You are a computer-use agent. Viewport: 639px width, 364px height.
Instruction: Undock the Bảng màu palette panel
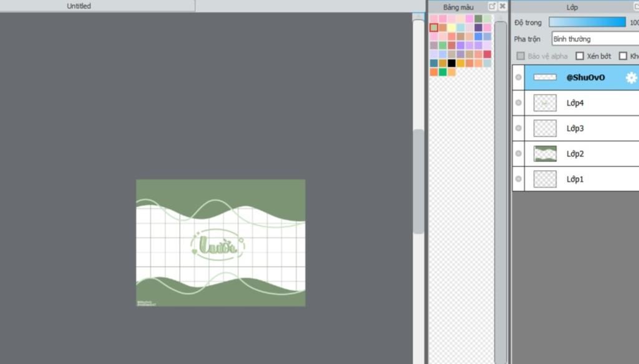(492, 6)
